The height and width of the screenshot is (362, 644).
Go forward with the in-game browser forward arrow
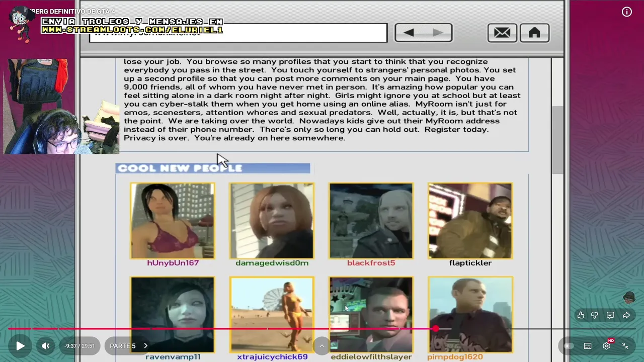(438, 33)
